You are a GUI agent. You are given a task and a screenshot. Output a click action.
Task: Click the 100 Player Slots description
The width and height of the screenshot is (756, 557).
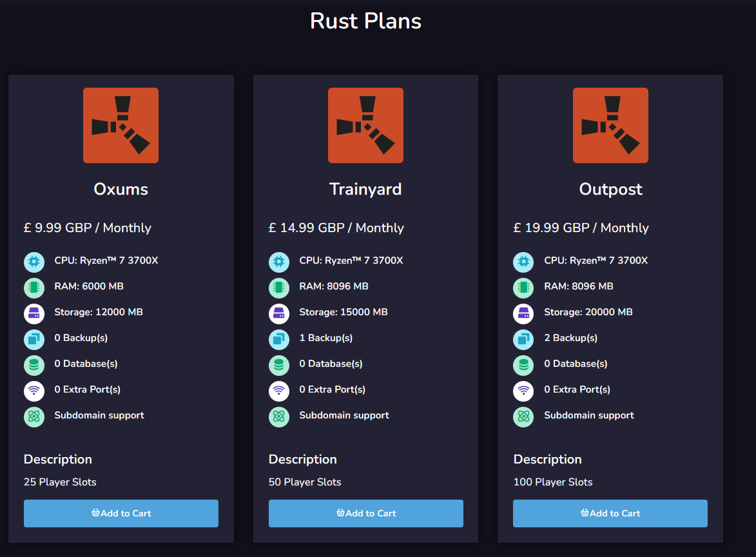tap(553, 482)
